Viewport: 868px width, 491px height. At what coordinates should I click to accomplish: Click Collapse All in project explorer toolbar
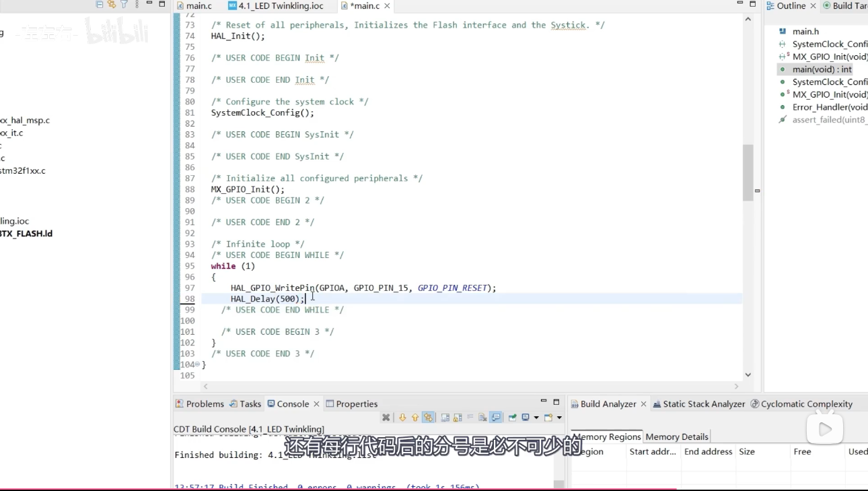coord(100,5)
